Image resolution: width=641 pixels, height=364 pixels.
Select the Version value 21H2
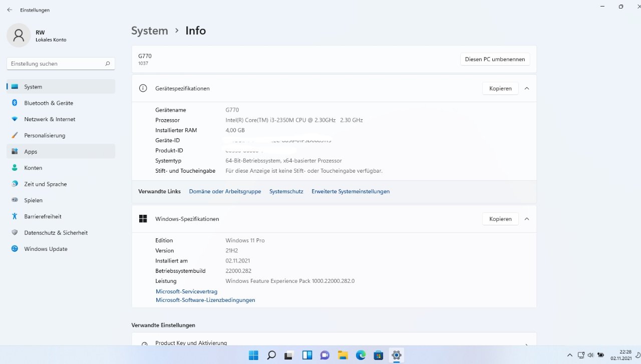[232, 250]
